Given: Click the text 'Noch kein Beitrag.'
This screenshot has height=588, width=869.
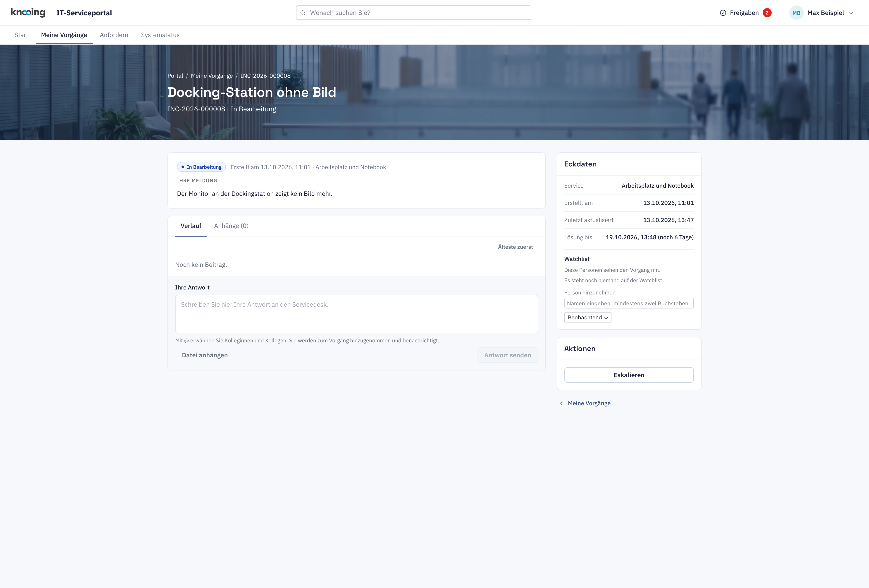Looking at the screenshot, I should 201,265.
